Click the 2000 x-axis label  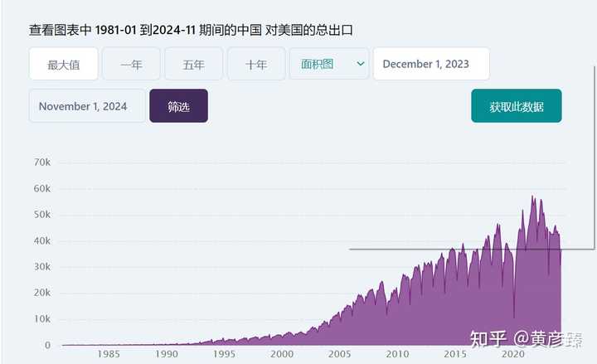tap(282, 354)
